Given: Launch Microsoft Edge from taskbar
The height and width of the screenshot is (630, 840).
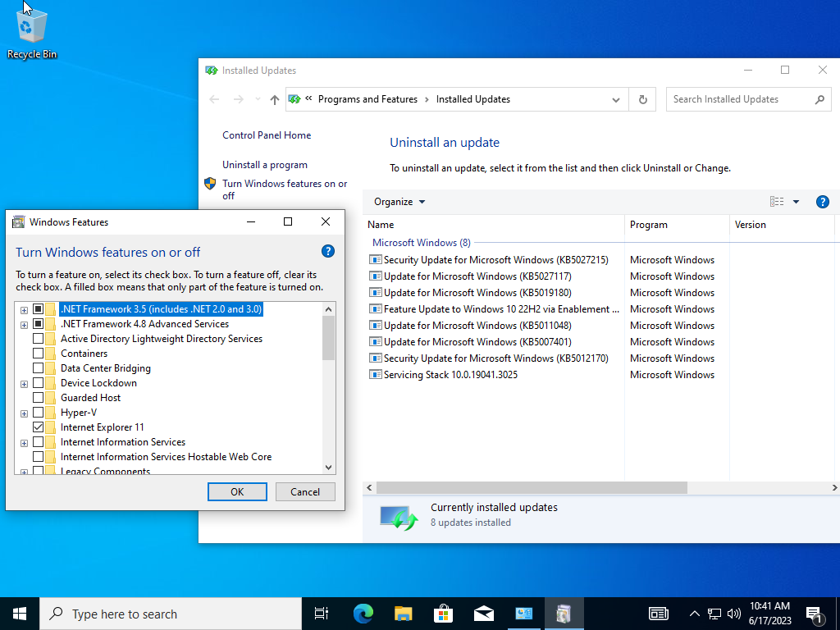Looking at the screenshot, I should pos(363,614).
